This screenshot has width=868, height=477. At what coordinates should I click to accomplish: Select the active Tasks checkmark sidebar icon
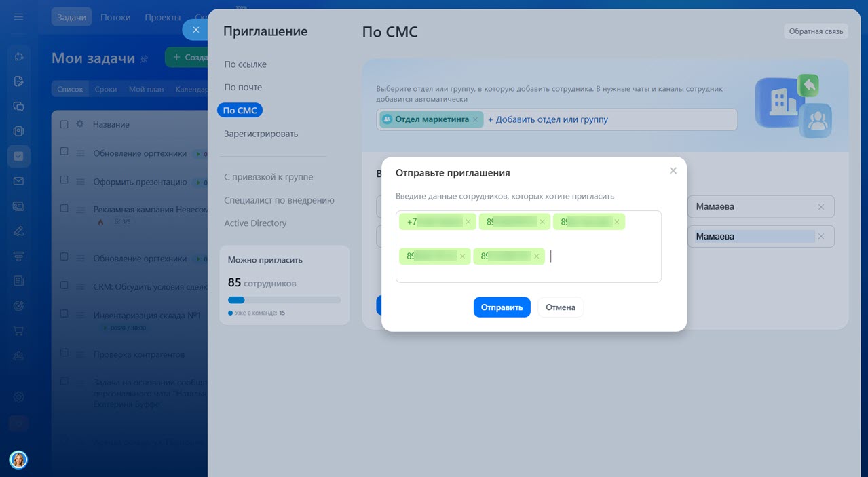pyautogui.click(x=18, y=156)
